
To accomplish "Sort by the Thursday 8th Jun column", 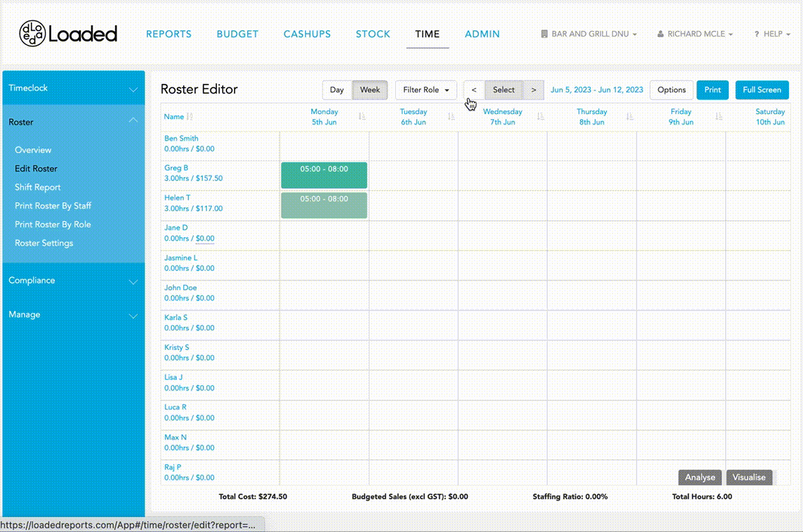I will pyautogui.click(x=630, y=117).
